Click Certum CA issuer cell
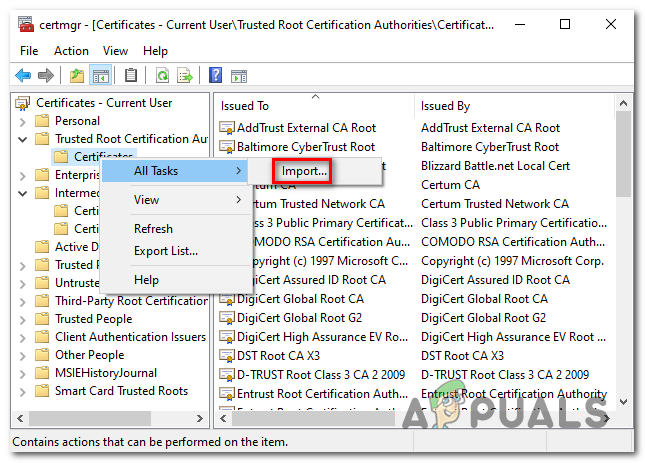The image size is (645, 463). (450, 185)
